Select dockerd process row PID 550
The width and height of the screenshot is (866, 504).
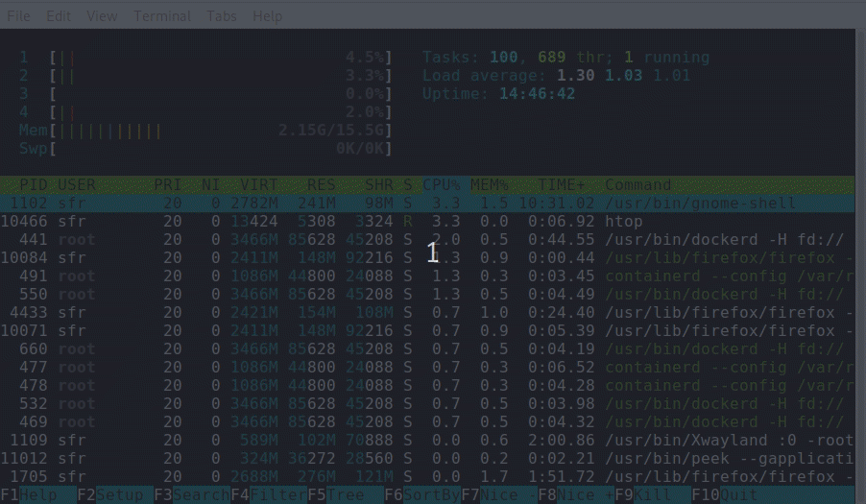[427, 294]
